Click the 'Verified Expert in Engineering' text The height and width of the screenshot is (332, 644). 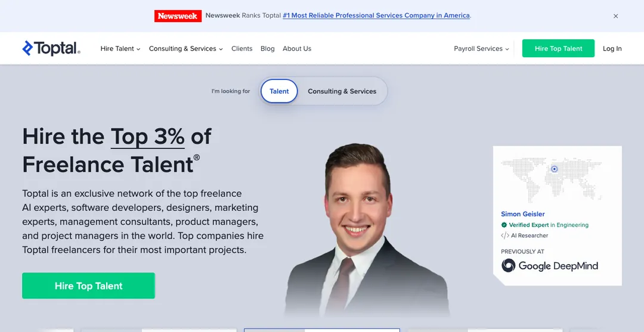tap(549, 225)
